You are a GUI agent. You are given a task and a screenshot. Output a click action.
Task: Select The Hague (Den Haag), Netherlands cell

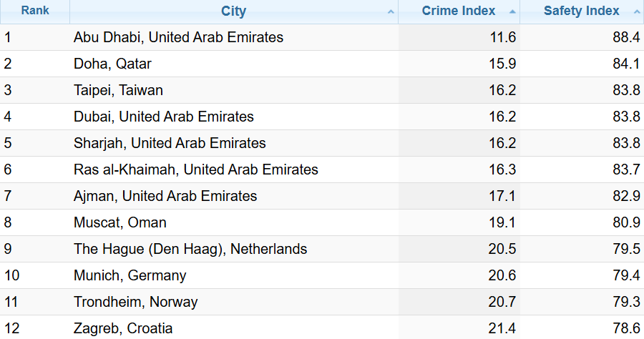click(190, 249)
